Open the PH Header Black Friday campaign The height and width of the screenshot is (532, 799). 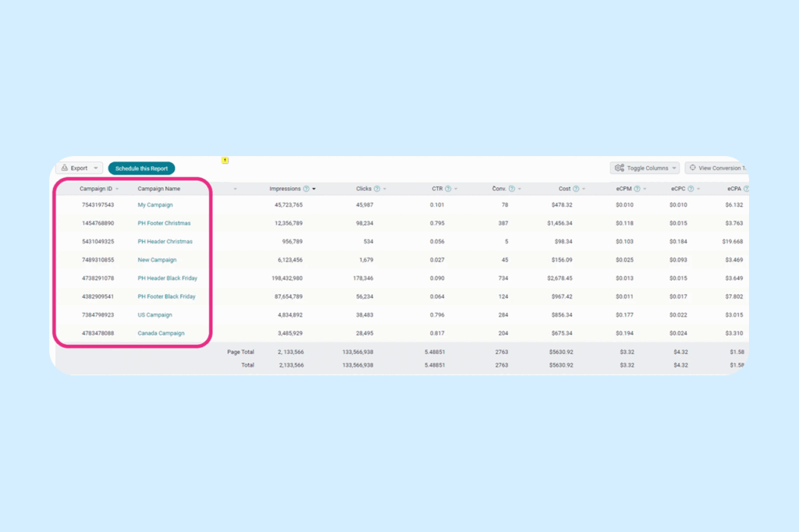167,278
